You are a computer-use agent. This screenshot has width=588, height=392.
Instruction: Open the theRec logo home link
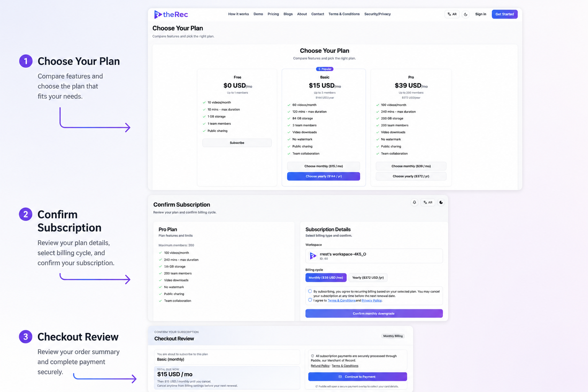[171, 15]
